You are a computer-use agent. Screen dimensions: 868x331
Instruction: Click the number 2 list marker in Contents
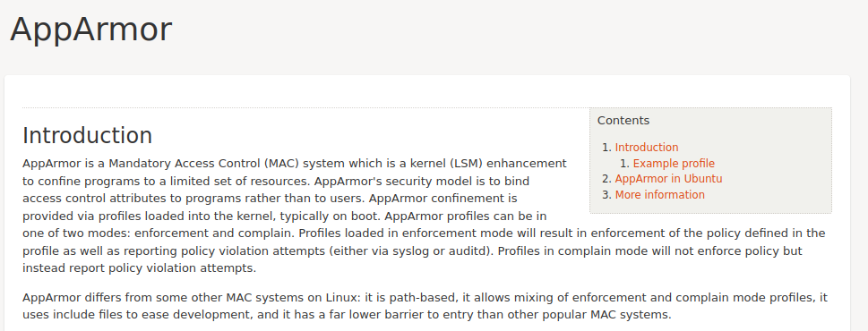coord(606,179)
